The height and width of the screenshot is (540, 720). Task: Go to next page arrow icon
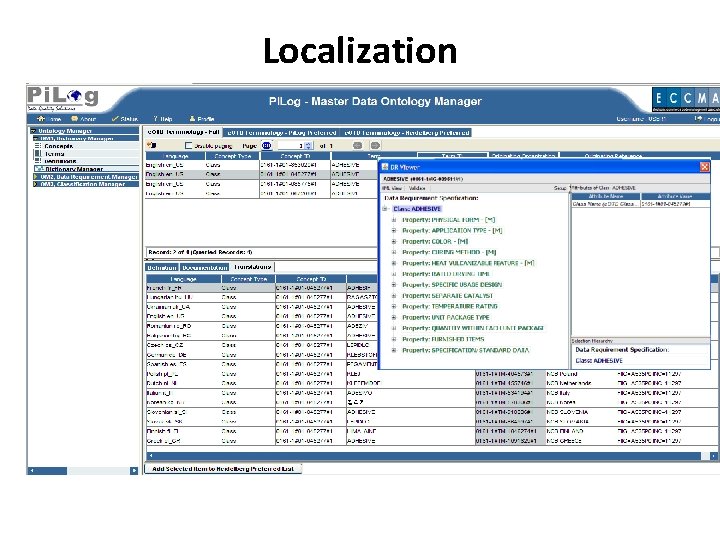pos(375,146)
